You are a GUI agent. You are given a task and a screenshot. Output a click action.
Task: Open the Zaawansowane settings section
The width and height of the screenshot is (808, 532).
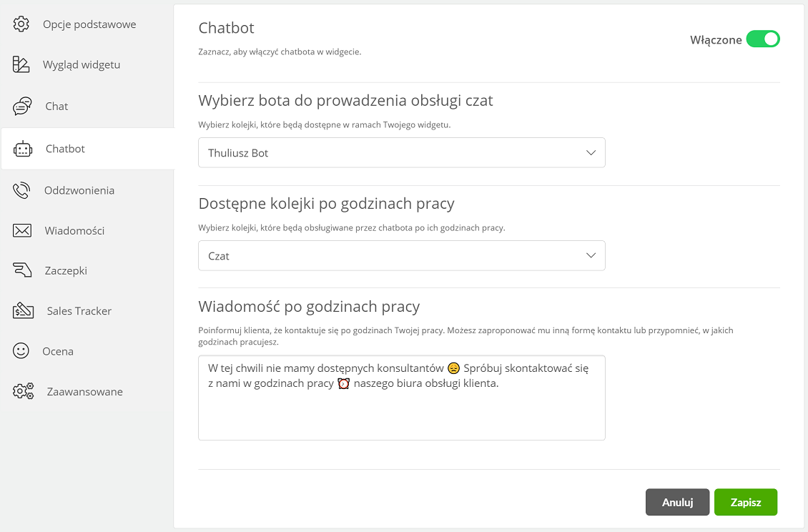85,391
